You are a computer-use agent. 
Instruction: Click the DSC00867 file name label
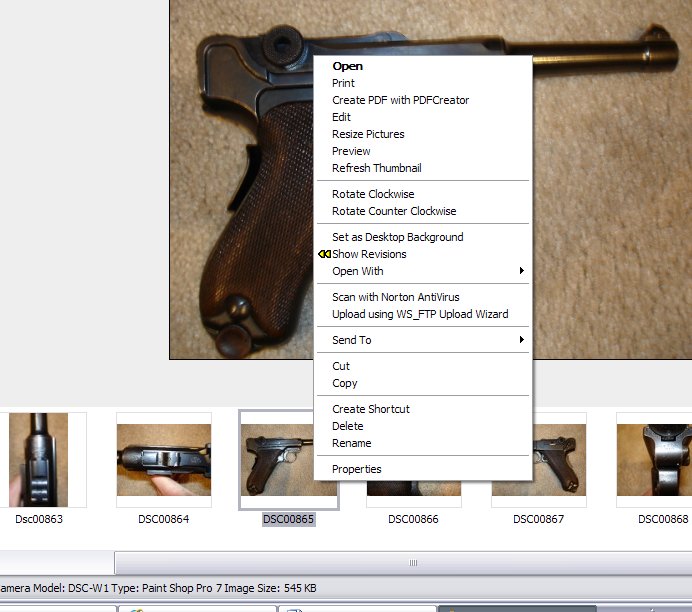coord(538,519)
